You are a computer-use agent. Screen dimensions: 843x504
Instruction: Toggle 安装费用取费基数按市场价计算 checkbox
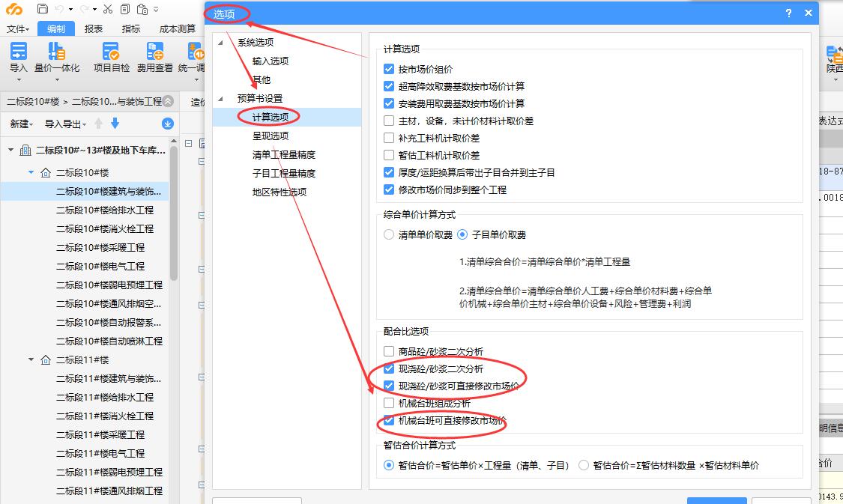tap(389, 103)
